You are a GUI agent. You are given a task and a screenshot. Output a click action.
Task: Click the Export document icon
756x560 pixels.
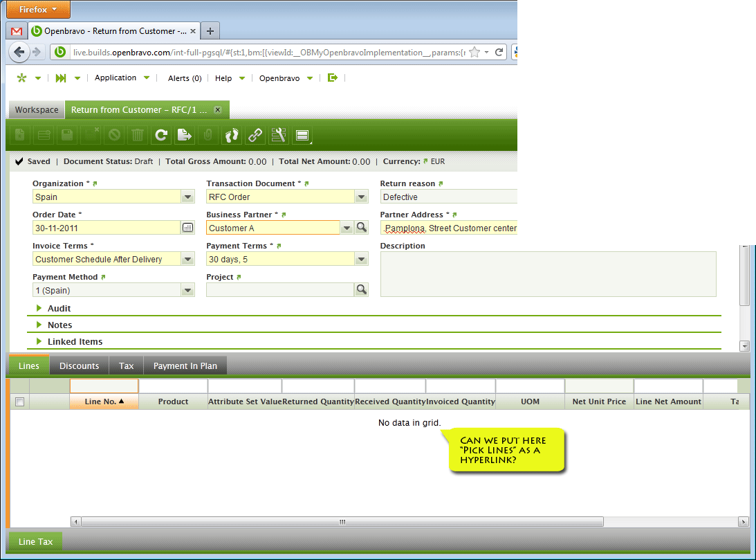point(184,135)
